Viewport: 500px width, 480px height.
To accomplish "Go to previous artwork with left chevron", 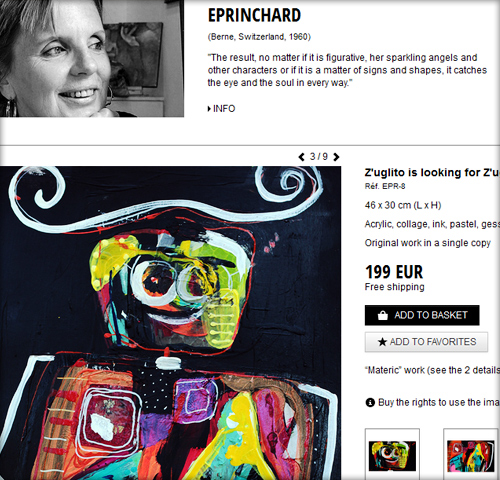I will tap(302, 157).
